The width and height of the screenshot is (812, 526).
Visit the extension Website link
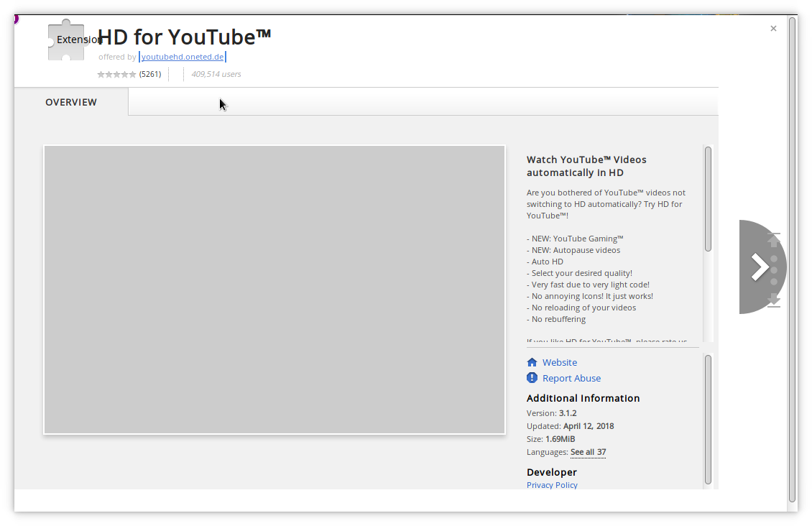click(x=559, y=362)
